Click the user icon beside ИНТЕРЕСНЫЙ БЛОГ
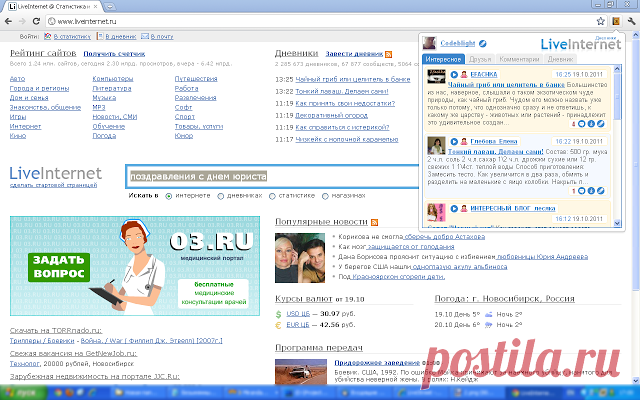Viewport: 640px width, 400px height. coord(464,208)
